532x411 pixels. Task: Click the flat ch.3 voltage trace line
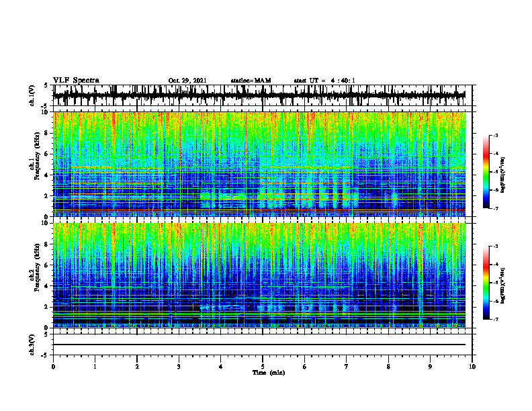coord(259,345)
